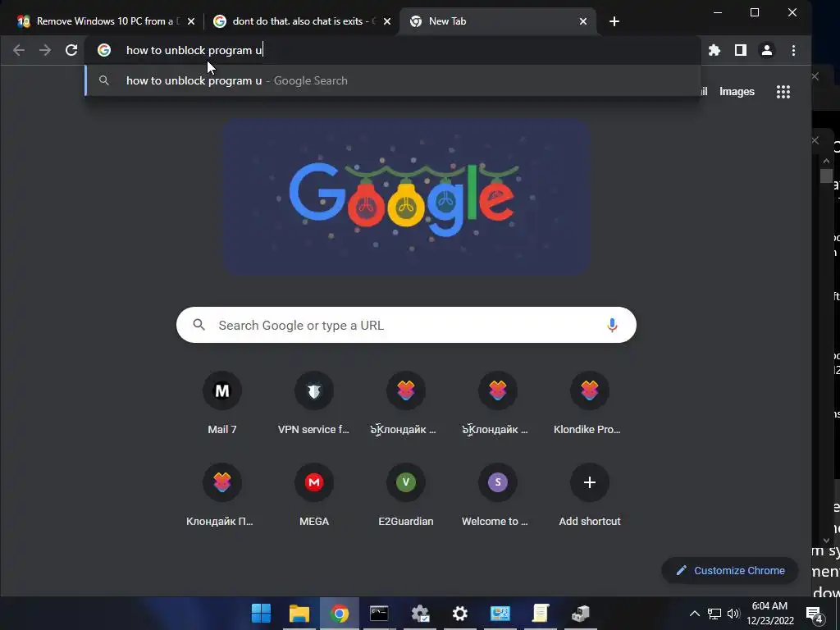Reload the page with the refresh icon
840x630 pixels.
coord(71,50)
